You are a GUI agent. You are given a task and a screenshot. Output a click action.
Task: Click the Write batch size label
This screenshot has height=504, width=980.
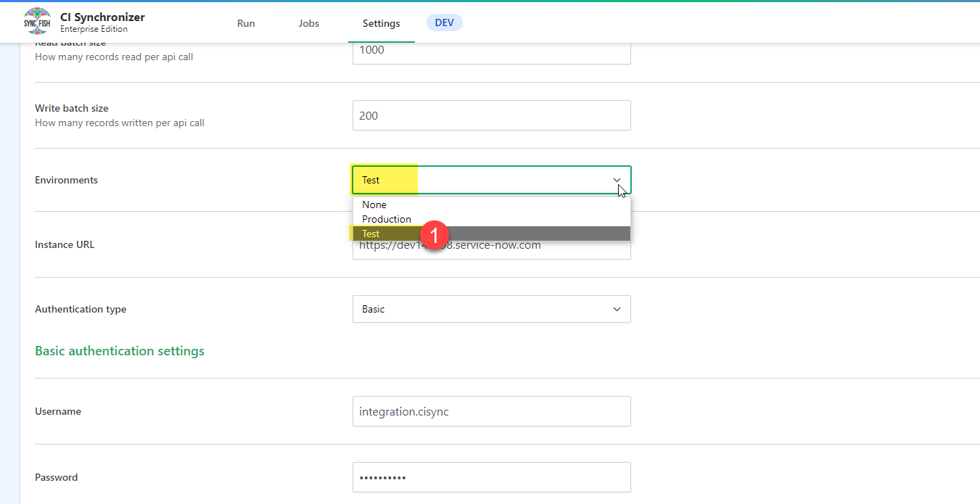72,108
